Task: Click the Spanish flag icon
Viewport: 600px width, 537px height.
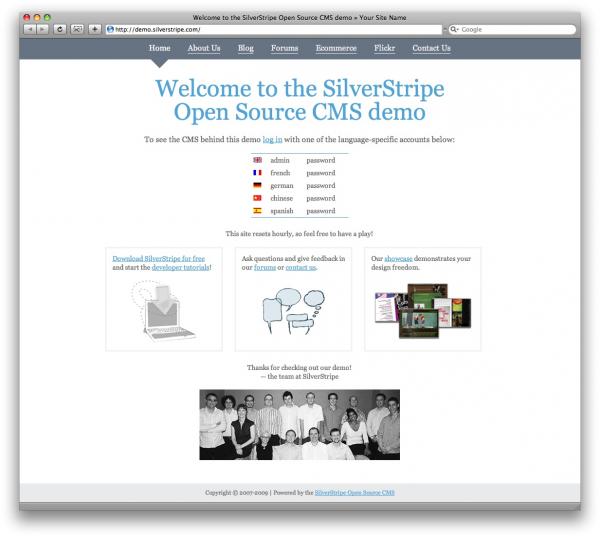Action: click(x=257, y=211)
